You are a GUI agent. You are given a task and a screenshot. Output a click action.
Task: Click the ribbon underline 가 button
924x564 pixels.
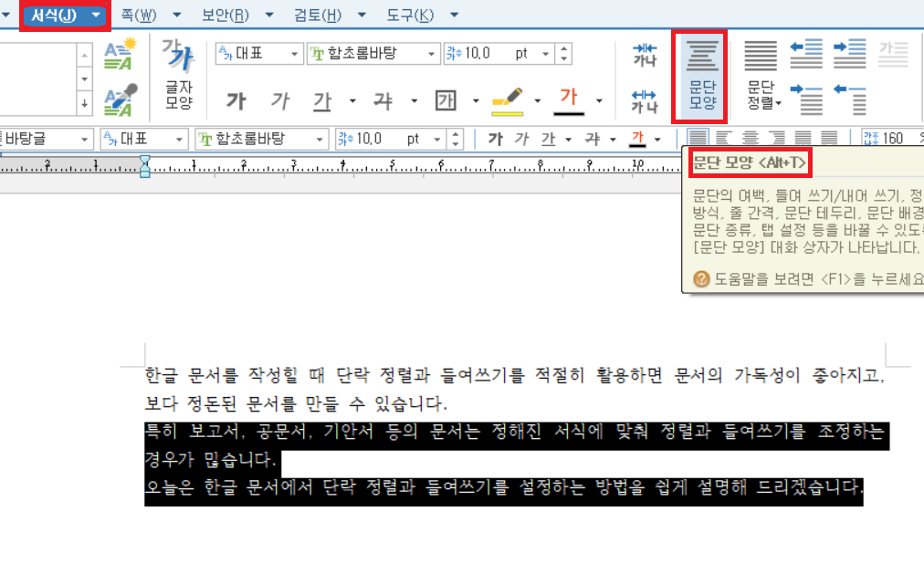tap(321, 101)
